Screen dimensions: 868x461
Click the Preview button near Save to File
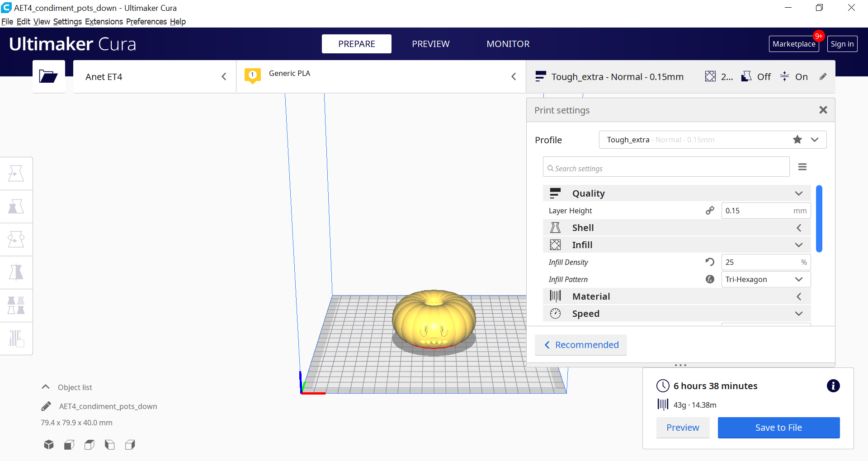click(683, 428)
